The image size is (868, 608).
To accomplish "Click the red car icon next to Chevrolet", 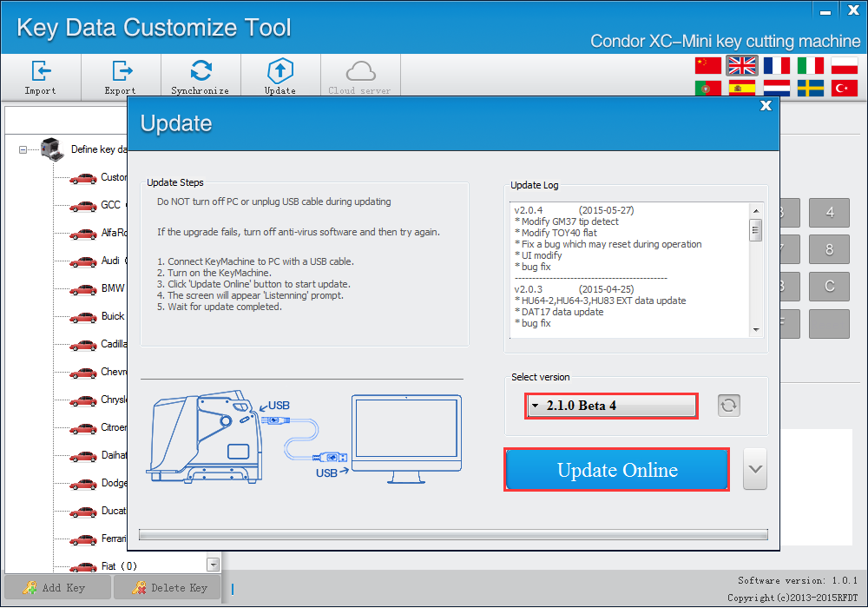I will click(x=83, y=373).
